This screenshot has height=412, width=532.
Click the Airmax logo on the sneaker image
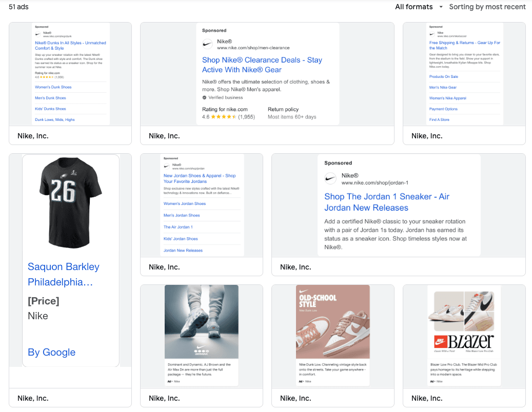click(202, 349)
